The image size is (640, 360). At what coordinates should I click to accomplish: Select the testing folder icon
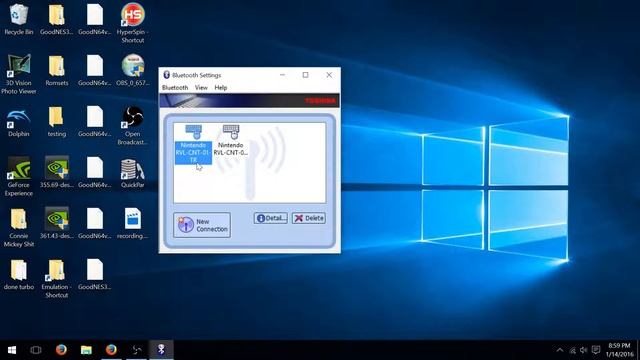click(x=57, y=121)
